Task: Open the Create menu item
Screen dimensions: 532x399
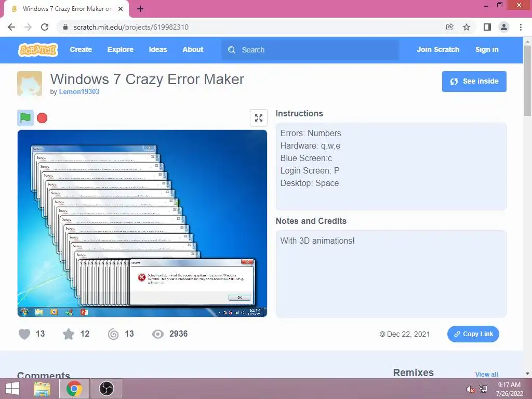Action: pos(81,49)
